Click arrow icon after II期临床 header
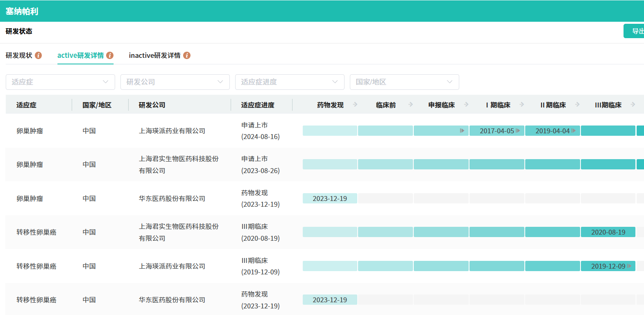644x315 pixels. coord(577,105)
